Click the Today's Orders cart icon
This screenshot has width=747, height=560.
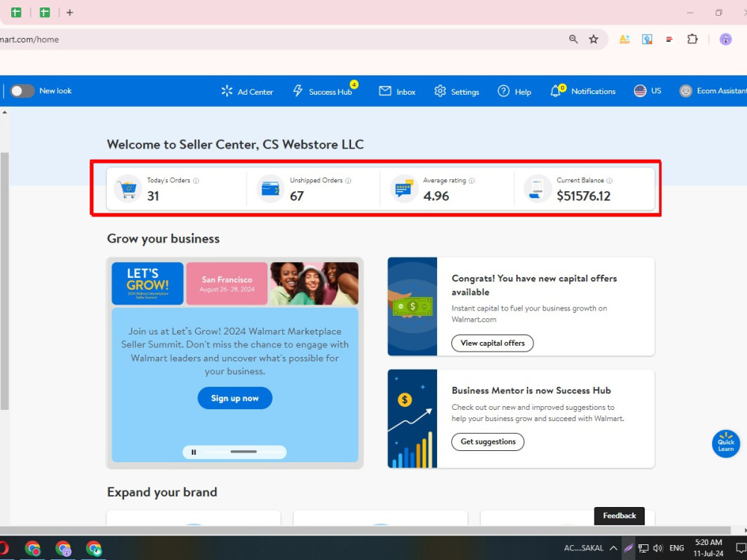128,189
